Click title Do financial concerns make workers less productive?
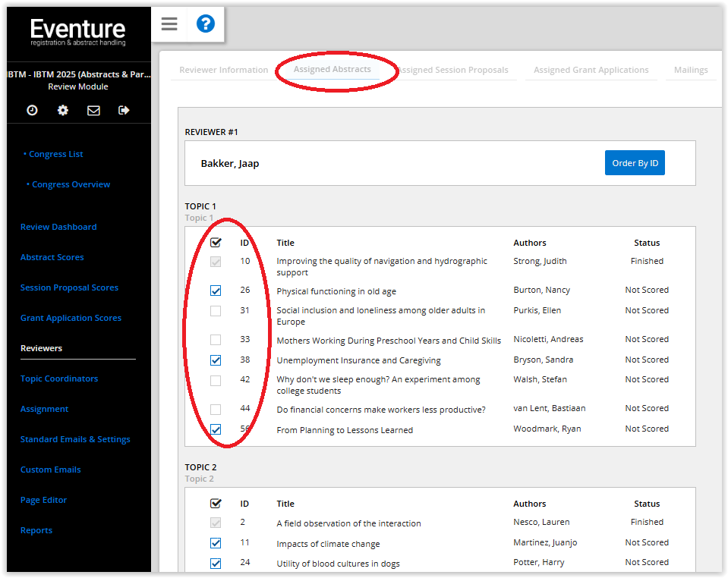The height and width of the screenshot is (578, 728). tap(381, 410)
